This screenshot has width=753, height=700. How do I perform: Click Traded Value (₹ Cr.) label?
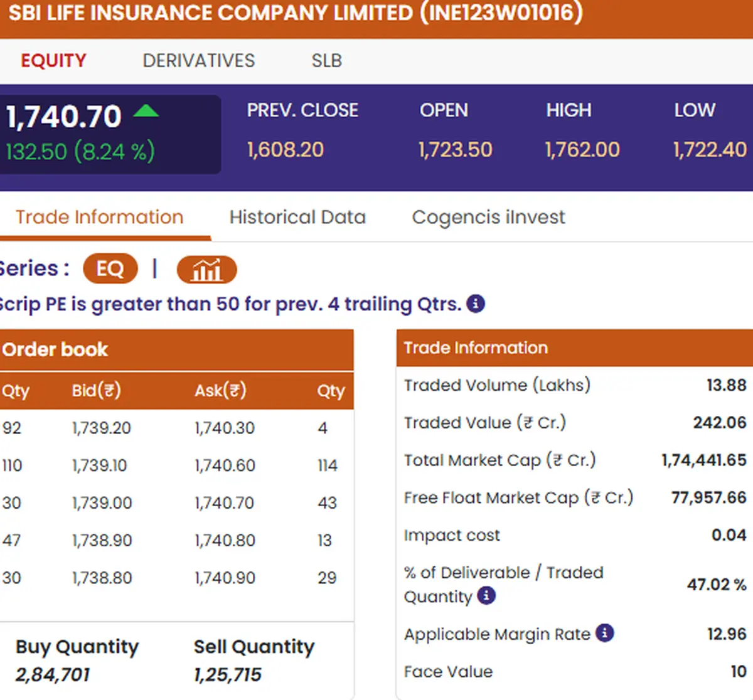tap(485, 423)
